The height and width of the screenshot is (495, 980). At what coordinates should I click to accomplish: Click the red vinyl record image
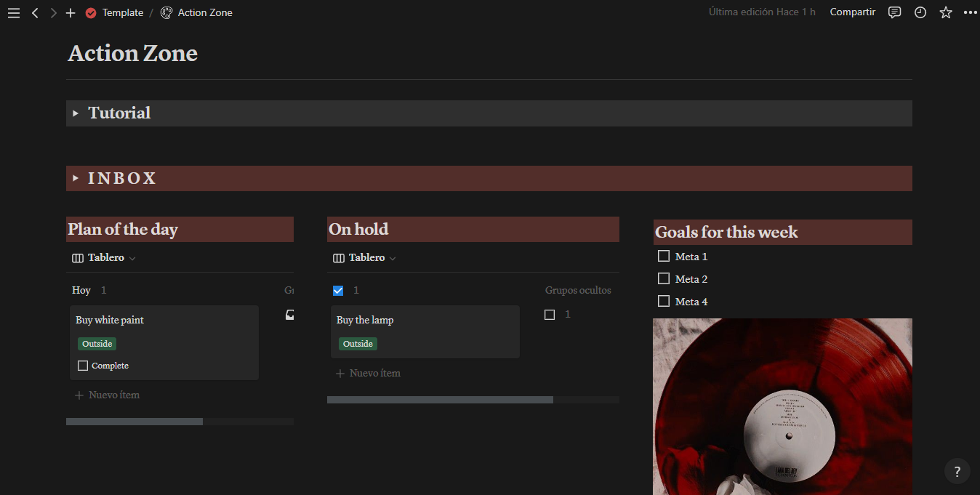[782, 407]
